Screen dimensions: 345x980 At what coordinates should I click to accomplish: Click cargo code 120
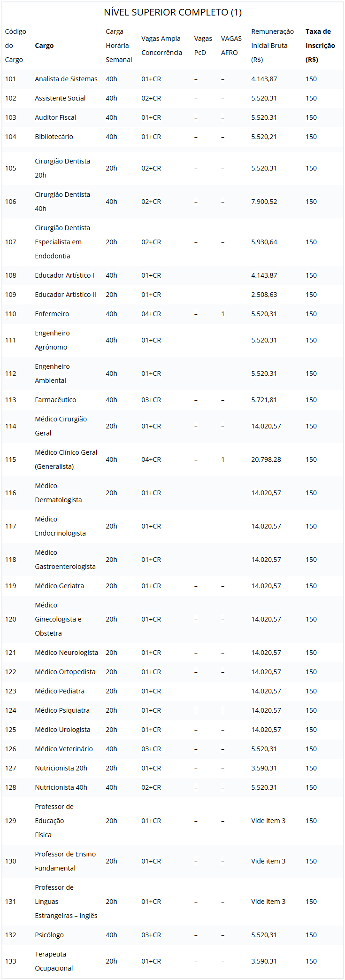click(x=11, y=619)
